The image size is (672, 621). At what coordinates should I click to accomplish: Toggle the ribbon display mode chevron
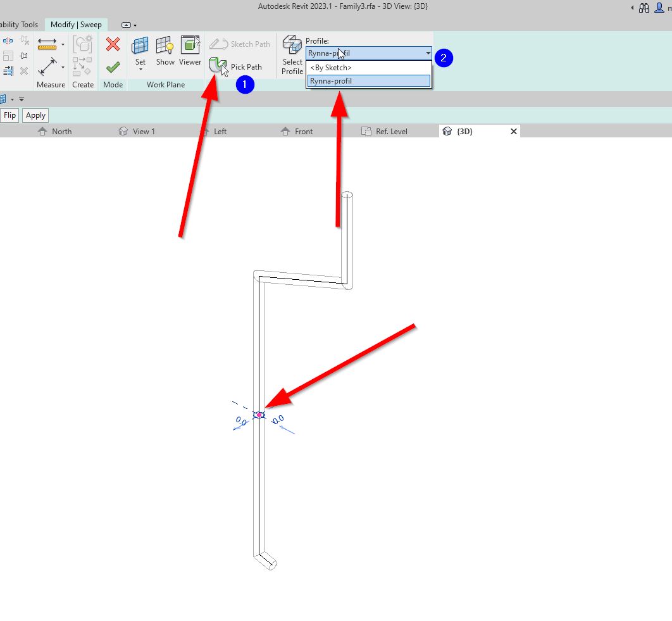(125, 24)
